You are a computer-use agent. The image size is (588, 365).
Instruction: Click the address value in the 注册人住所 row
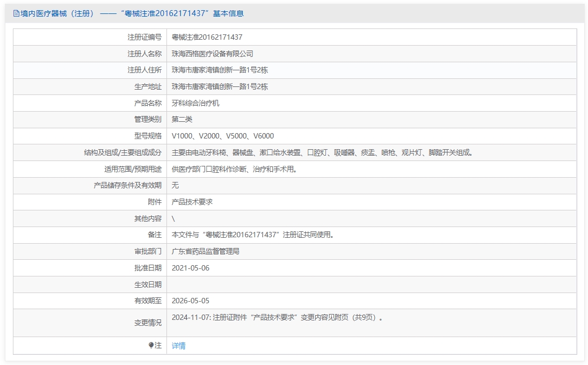tap(220, 70)
